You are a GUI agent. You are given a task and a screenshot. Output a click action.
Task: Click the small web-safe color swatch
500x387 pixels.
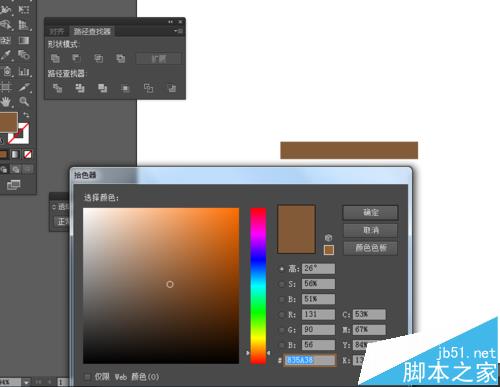[x=329, y=250]
